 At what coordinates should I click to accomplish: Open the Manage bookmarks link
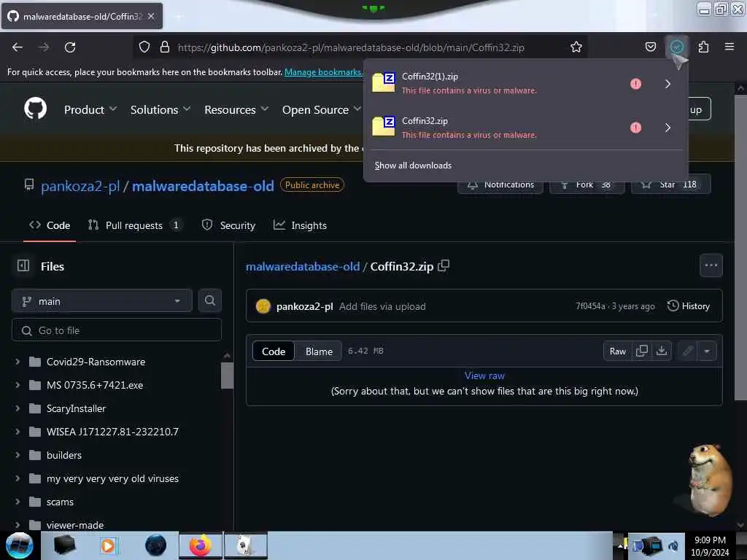[323, 72]
